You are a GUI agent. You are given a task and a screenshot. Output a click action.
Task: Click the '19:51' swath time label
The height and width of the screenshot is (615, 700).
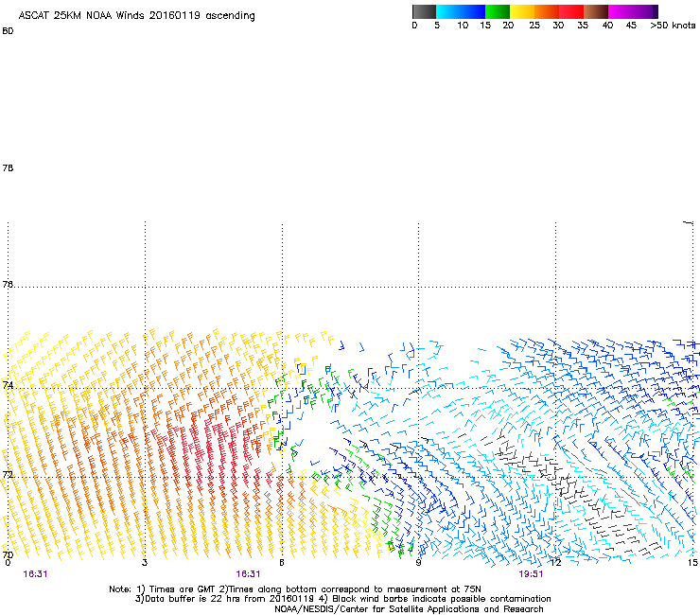pyautogui.click(x=531, y=574)
